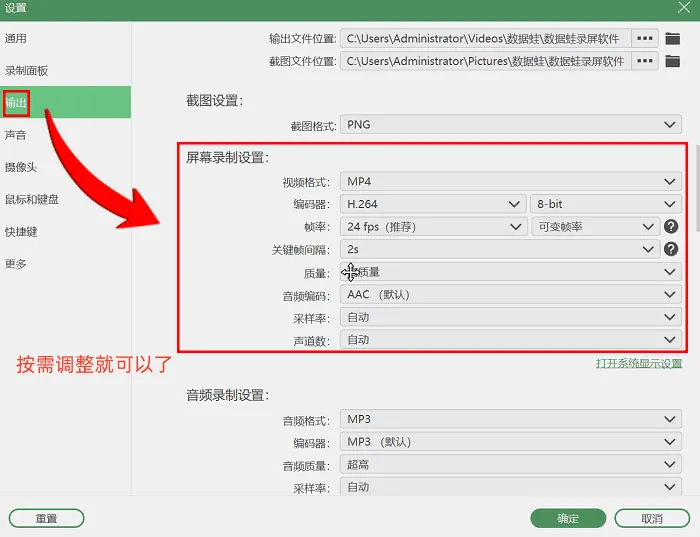
Task: Expand the 音频编码 AAC dropdown
Action: coord(511,295)
